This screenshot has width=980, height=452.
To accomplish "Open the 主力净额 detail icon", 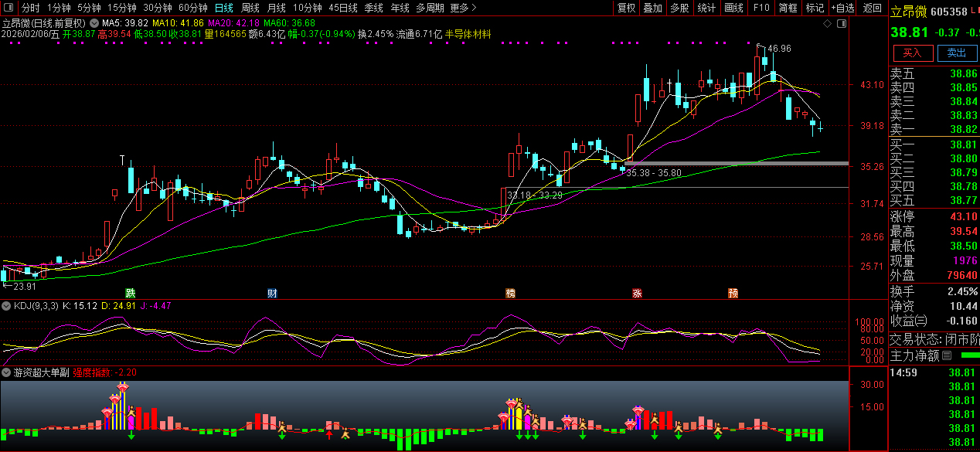I will pos(947,356).
